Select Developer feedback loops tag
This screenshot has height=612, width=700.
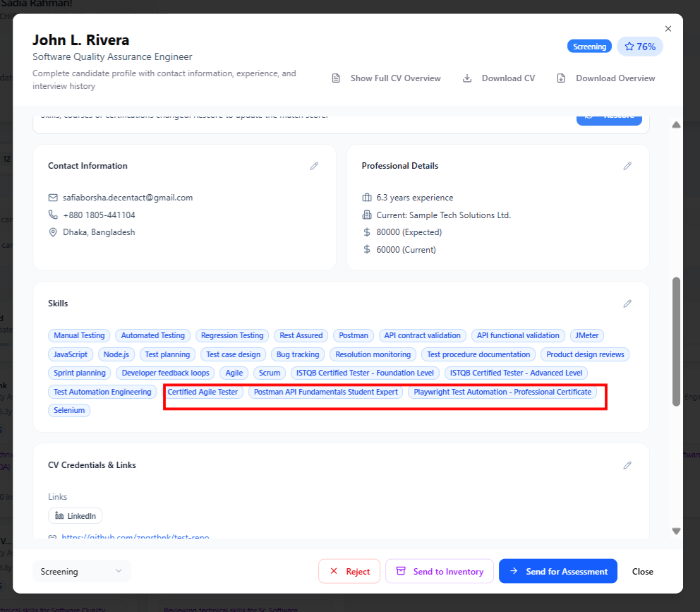165,373
